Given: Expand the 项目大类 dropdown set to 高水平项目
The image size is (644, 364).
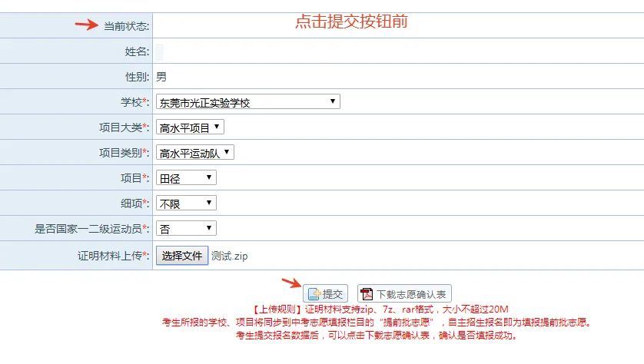Looking at the screenshot, I should [190, 127].
